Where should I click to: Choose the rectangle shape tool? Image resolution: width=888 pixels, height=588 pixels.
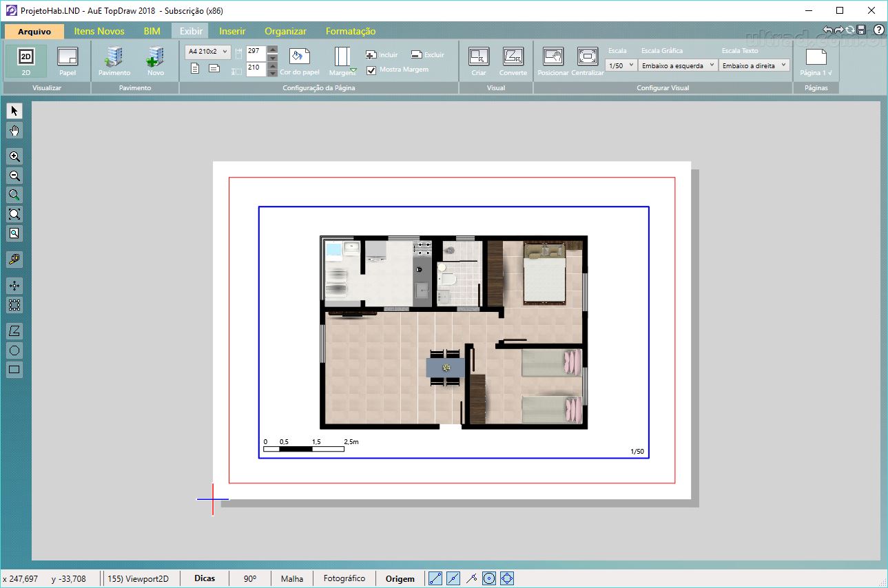[x=14, y=370]
